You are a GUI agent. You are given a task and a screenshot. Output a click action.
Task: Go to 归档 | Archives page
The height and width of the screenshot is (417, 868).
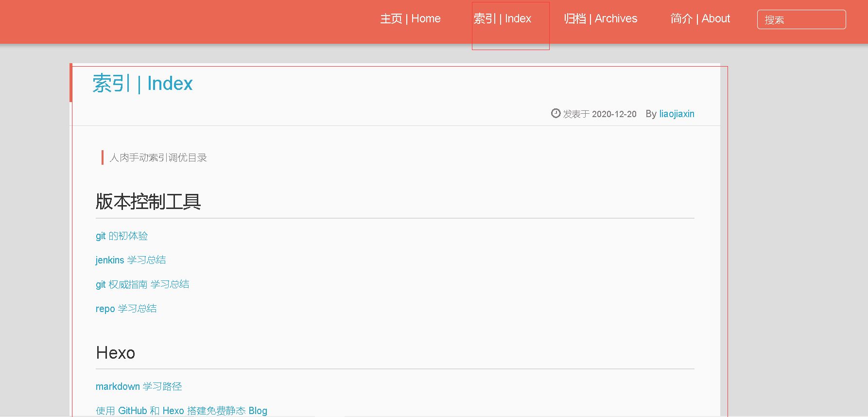click(601, 19)
